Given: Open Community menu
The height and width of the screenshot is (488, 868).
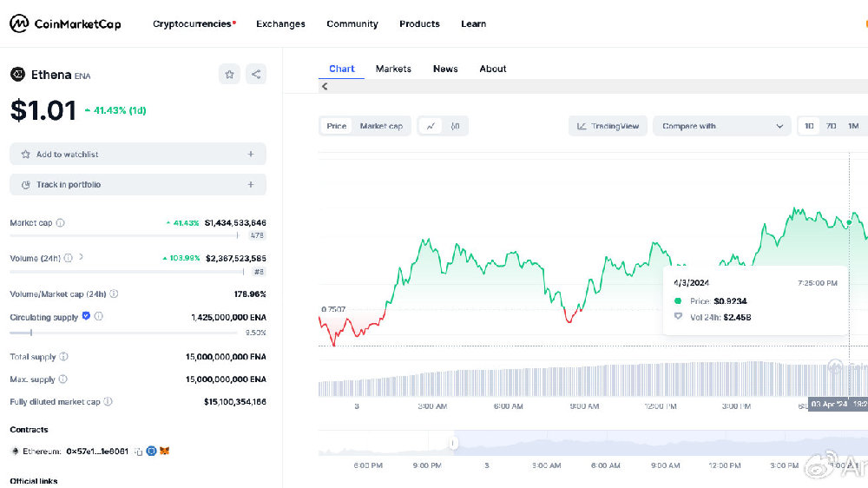Looking at the screenshot, I should [x=352, y=23].
